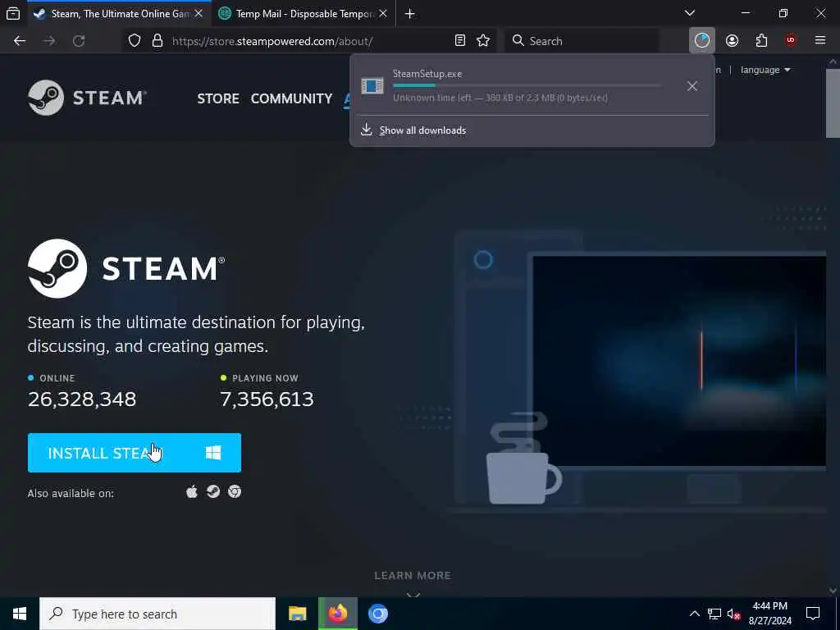The width and height of the screenshot is (840, 630).
Task: Click the Windows taskbar search box
Action: (x=157, y=614)
